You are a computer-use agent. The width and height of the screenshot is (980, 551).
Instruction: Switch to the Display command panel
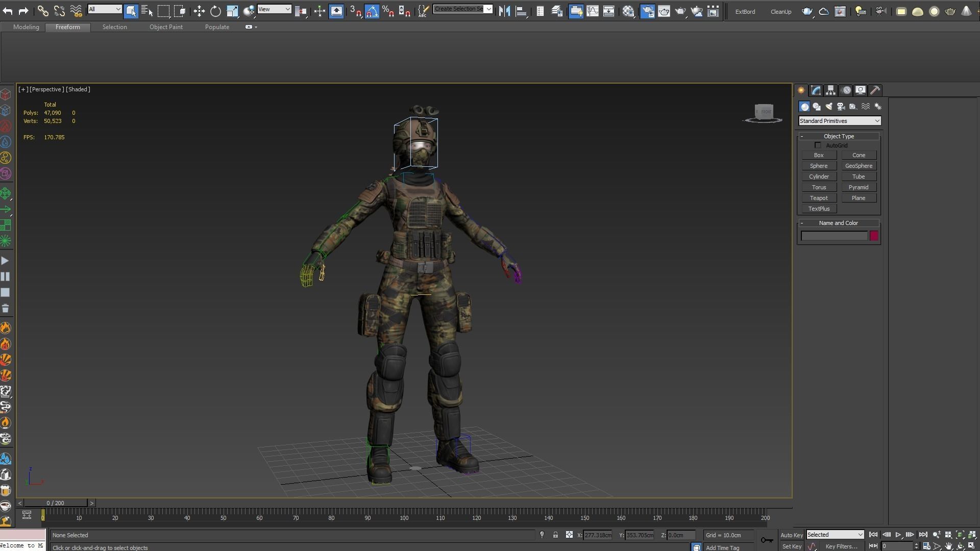861,90
